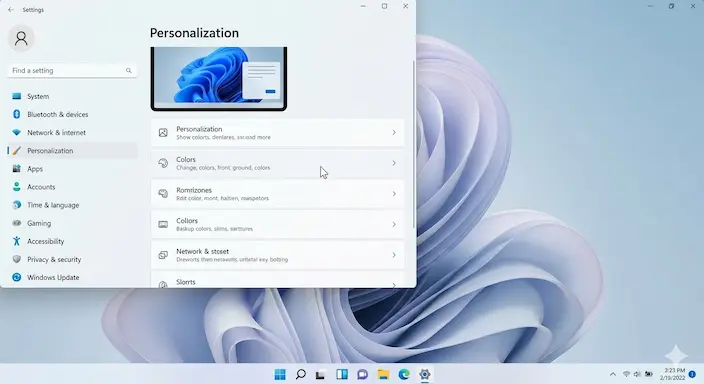Click the Accounts person icon
Viewport: 704px width, 384px height.
[17, 187]
